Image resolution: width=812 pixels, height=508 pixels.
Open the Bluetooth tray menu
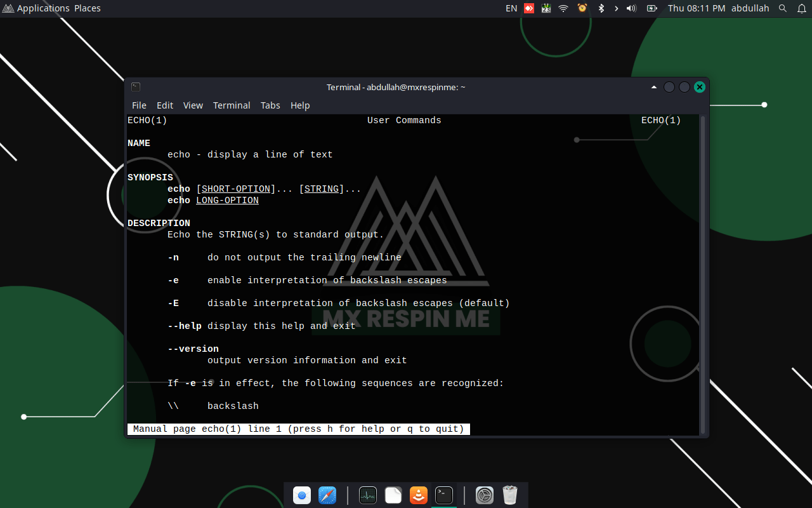601,8
